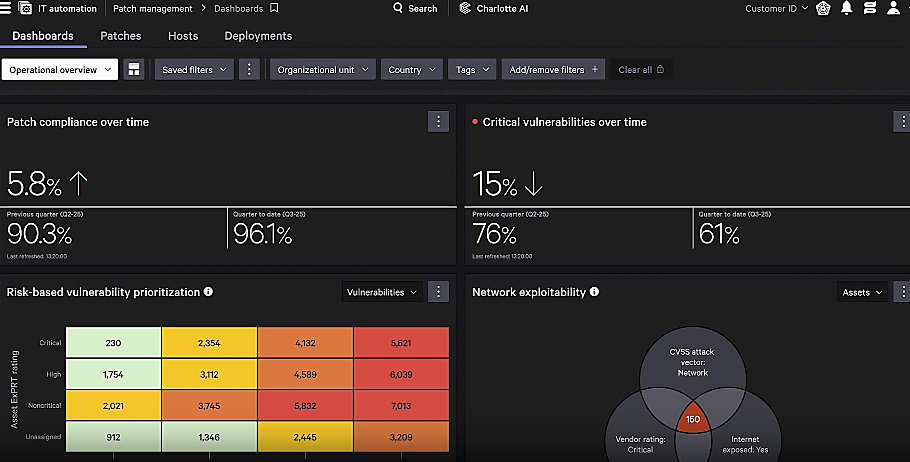Screen dimensions: 910x462
Task: Open the Country filter dropdown
Action: 412,70
